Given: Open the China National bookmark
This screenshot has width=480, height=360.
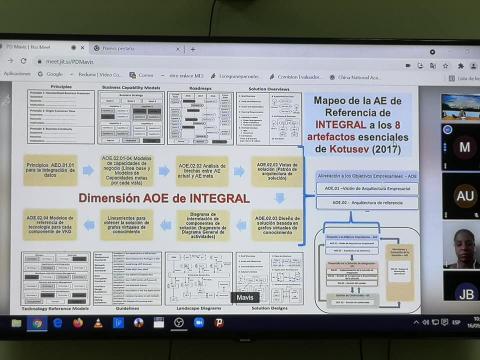Looking at the screenshot, I should (x=354, y=77).
